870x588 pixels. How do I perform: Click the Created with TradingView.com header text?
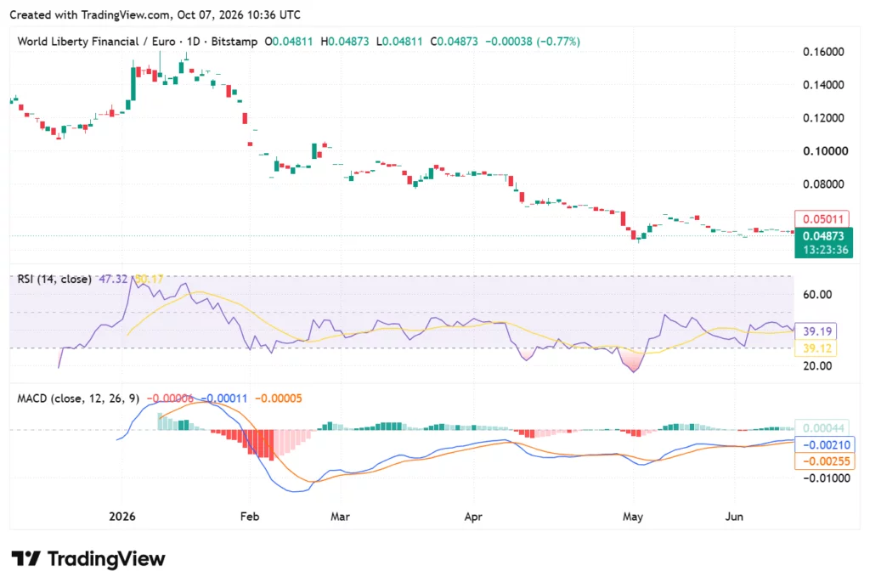155,15
